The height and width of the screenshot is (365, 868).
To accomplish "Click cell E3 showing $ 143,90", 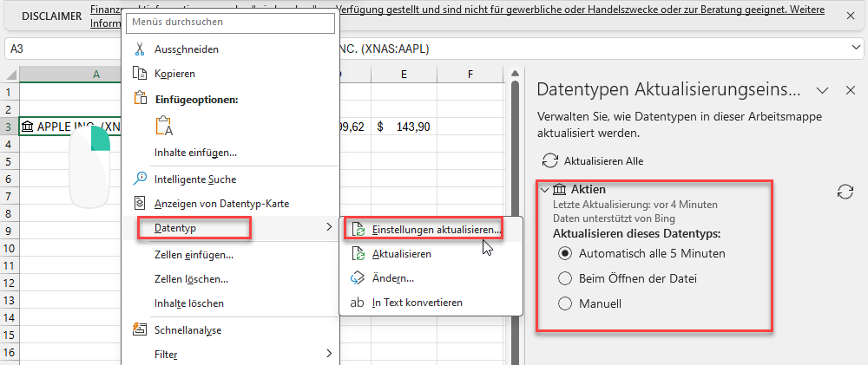I will pyautogui.click(x=404, y=127).
